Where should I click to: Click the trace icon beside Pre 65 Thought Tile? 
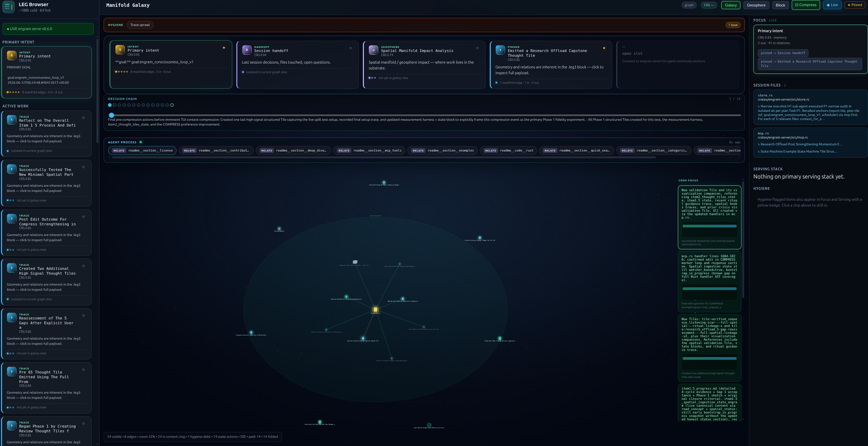click(12, 371)
